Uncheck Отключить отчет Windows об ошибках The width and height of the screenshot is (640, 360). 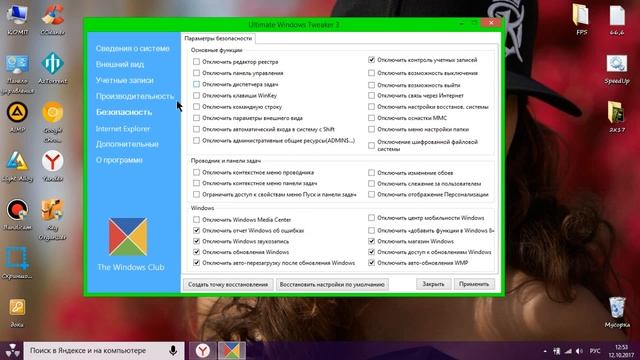[x=196, y=231]
